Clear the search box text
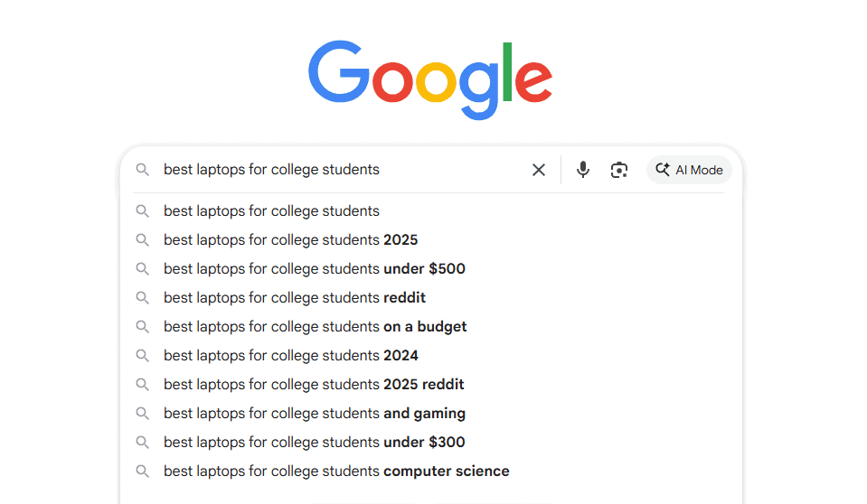The width and height of the screenshot is (867, 504). [539, 170]
